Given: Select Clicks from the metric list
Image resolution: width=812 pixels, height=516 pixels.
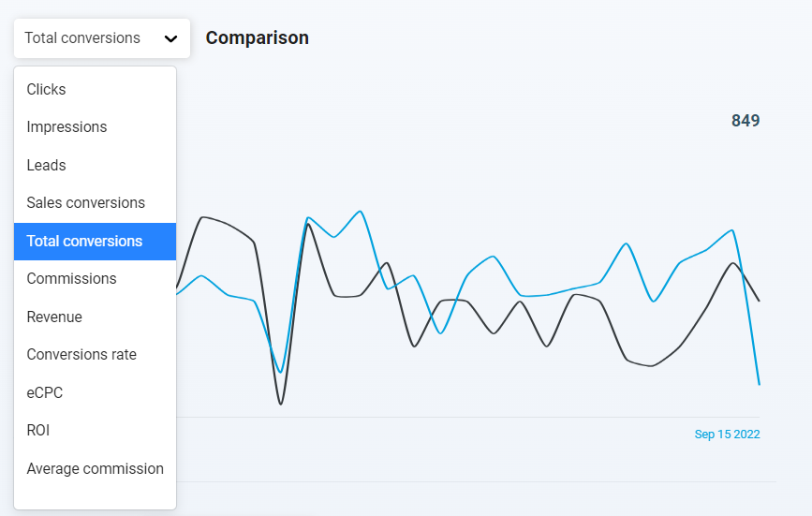Looking at the screenshot, I should pyautogui.click(x=95, y=90).
